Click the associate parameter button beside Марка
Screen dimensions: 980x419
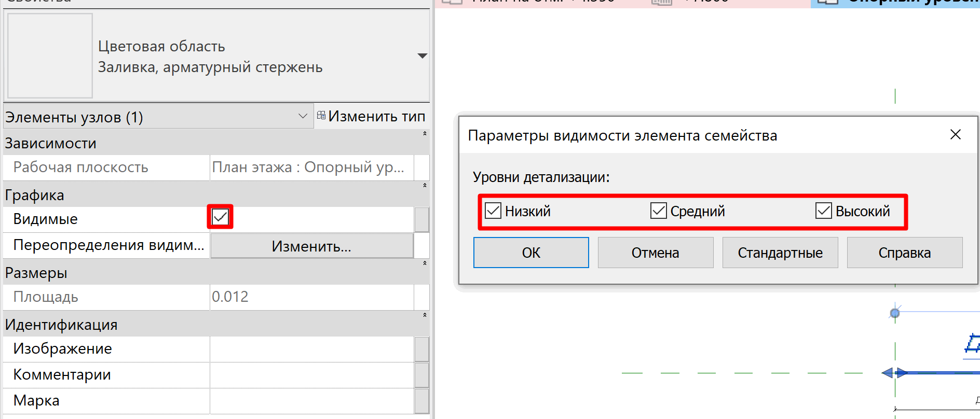click(x=421, y=401)
